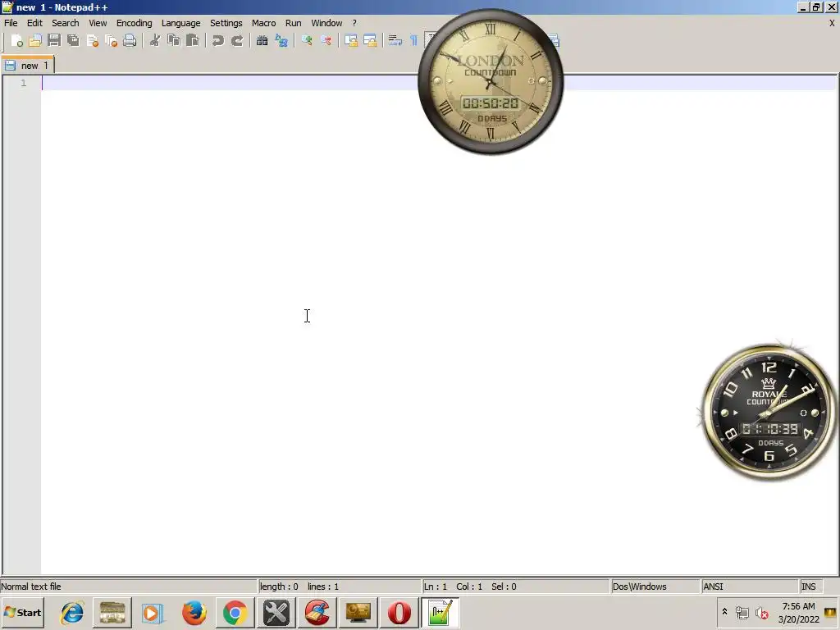840x630 pixels.
Task: Click the Save toolbar icon
Action: [54, 41]
